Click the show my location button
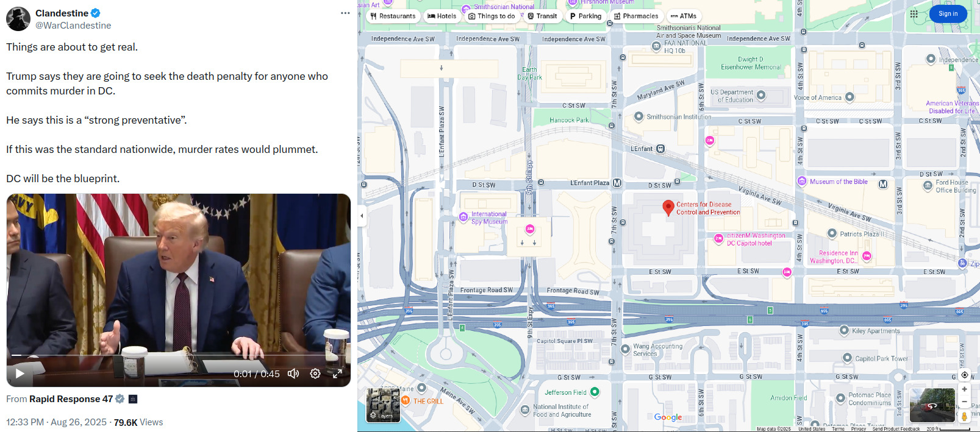The height and width of the screenshot is (432, 980). click(964, 375)
